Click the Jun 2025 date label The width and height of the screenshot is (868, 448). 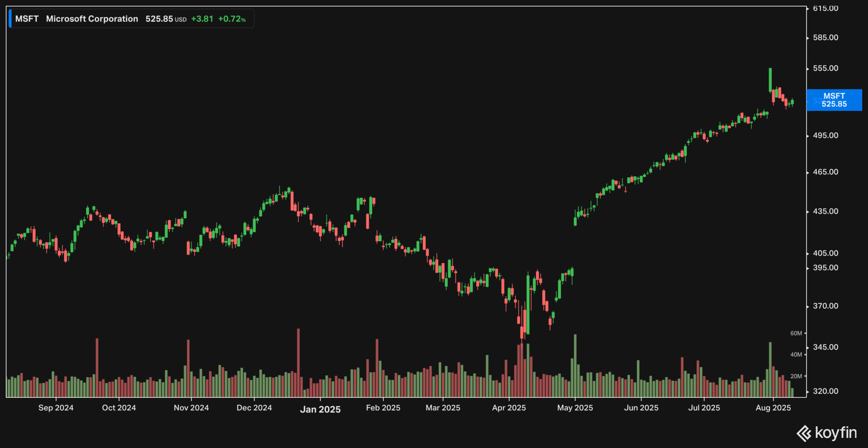641,408
